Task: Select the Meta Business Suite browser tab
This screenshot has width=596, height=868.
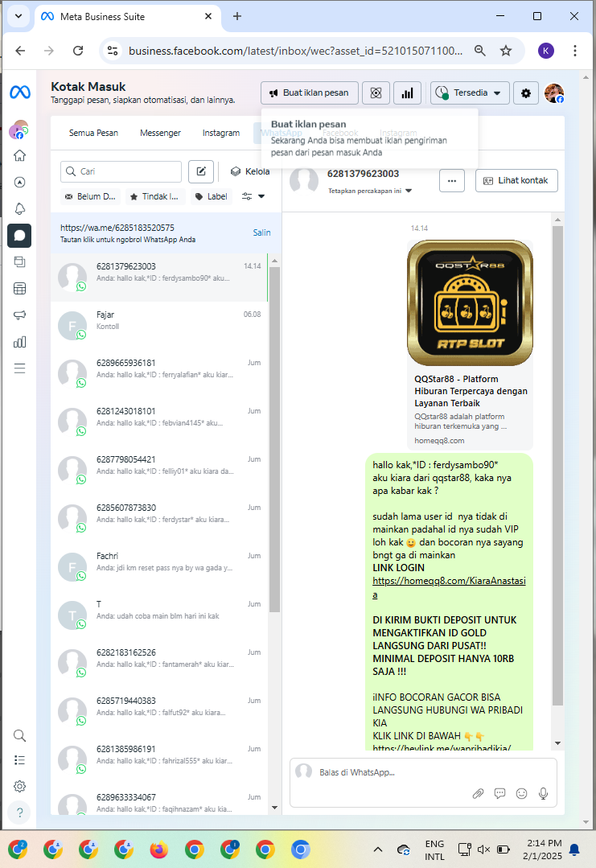Action: click(127, 17)
